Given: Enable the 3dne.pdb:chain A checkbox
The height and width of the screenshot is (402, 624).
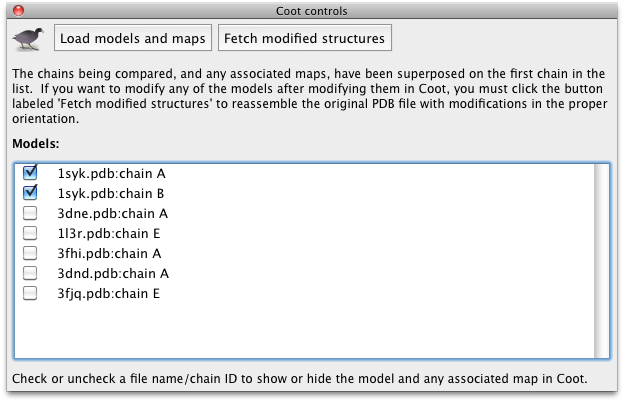Looking at the screenshot, I should (30, 213).
